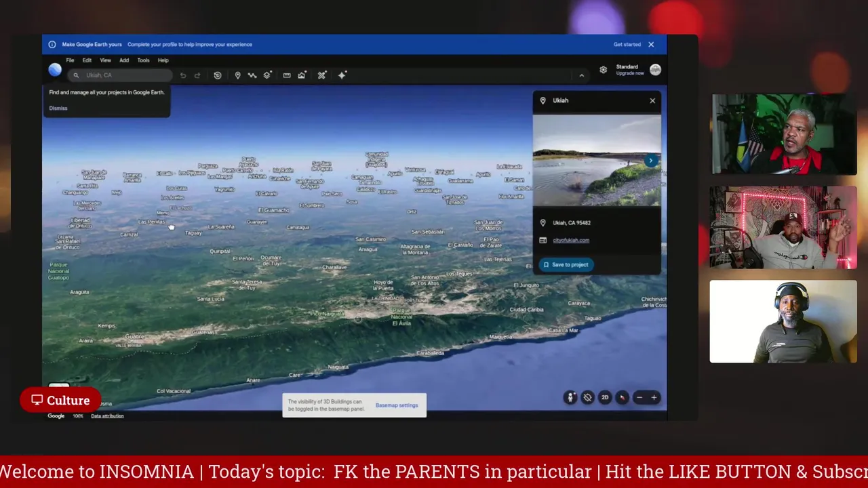Open the Help menu

click(163, 60)
